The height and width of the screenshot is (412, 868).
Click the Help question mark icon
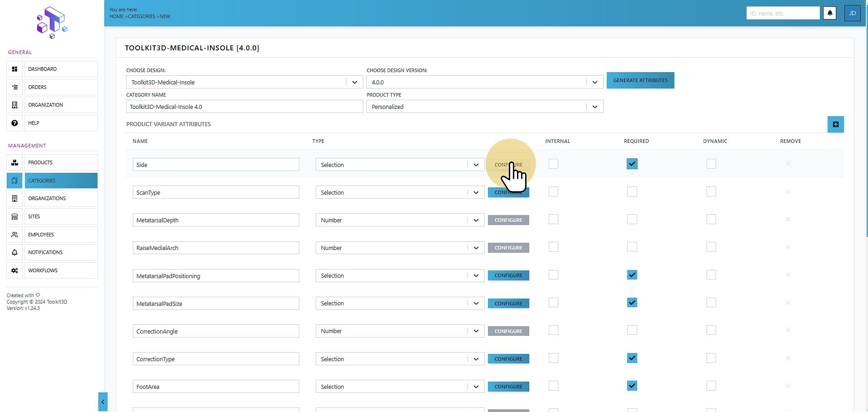pos(15,123)
